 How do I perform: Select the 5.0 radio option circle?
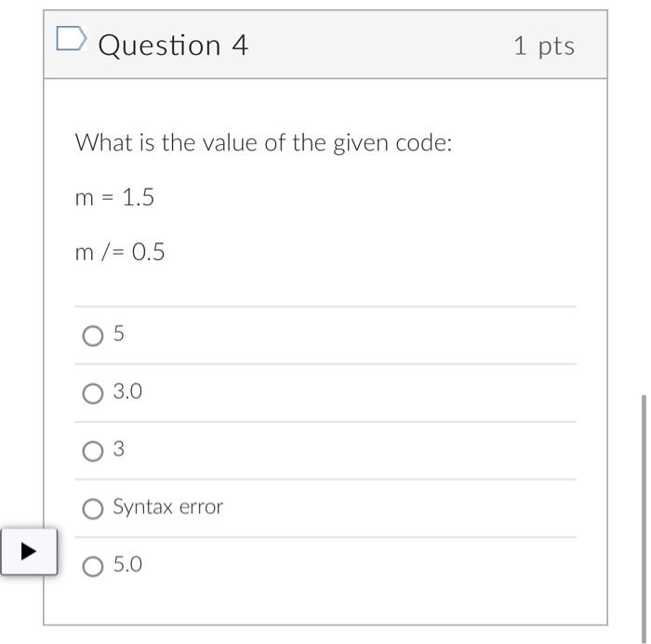[92, 567]
